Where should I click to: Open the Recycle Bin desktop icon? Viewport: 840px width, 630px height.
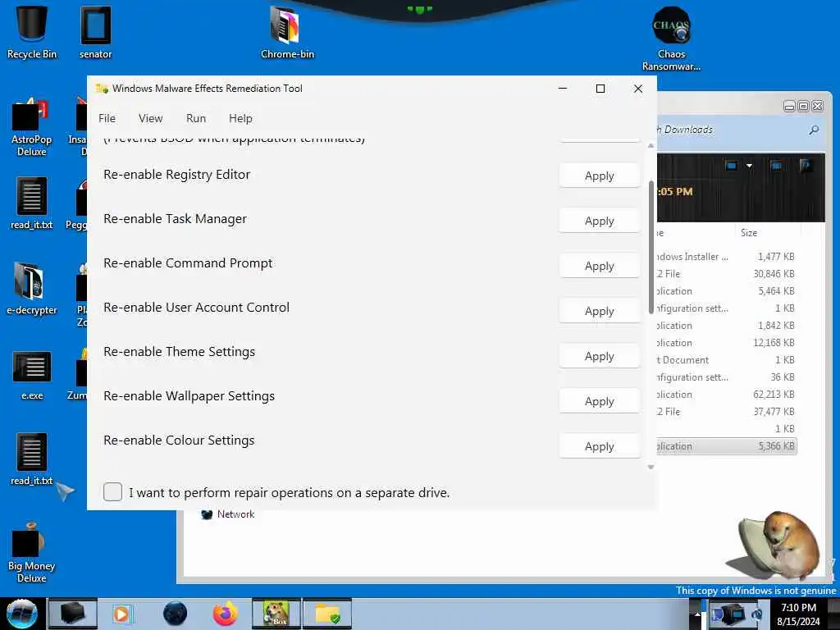tap(32, 32)
